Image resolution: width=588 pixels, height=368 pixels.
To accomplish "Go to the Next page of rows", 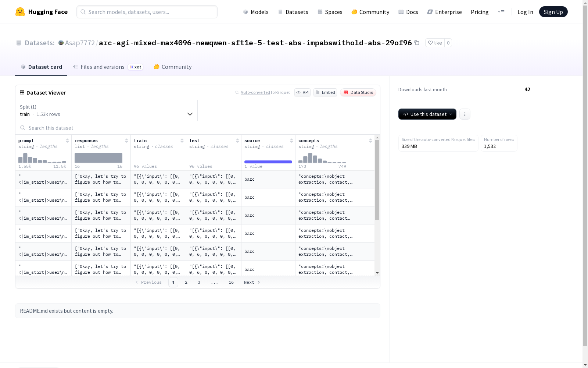I will pyautogui.click(x=252, y=282).
